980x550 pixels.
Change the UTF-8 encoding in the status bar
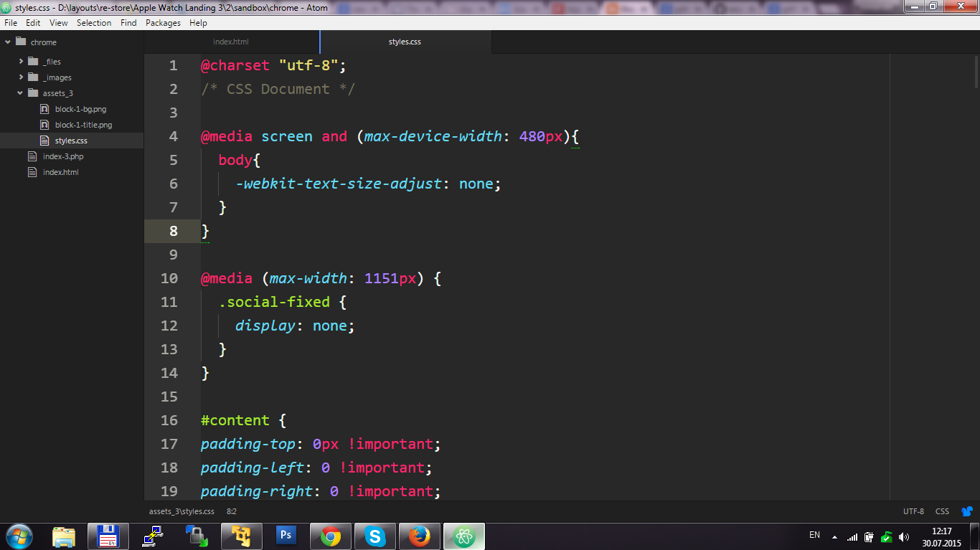click(913, 511)
